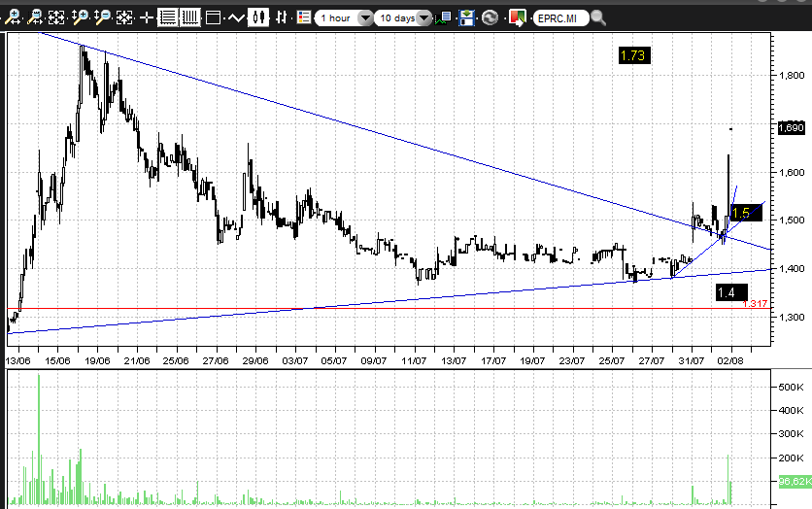Toggle horizontal grid lines

tap(167, 17)
